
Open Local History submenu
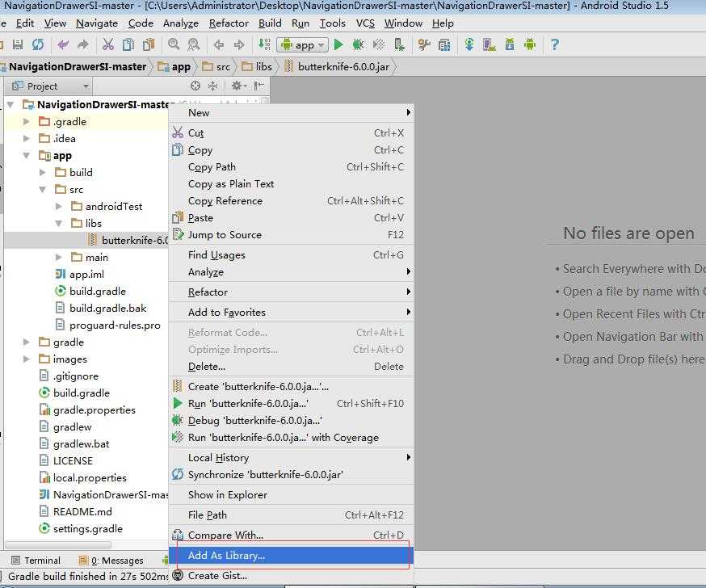coord(291,457)
